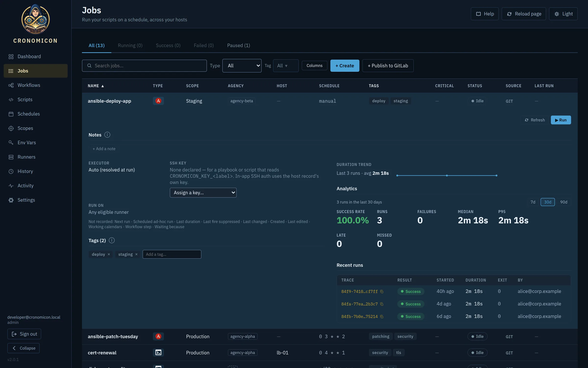Click shell type icon for cert-renewal
588x368 pixels.
click(x=158, y=353)
